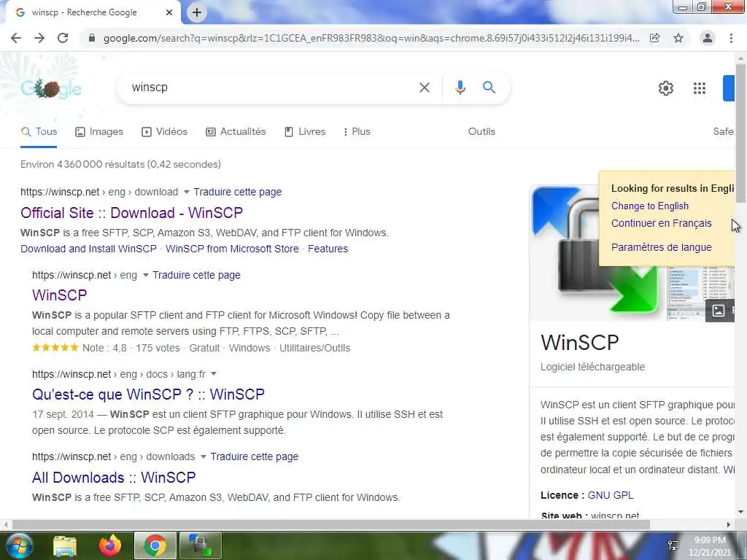Go forward to the next page
Screen dimensions: 747x560
(39, 38)
